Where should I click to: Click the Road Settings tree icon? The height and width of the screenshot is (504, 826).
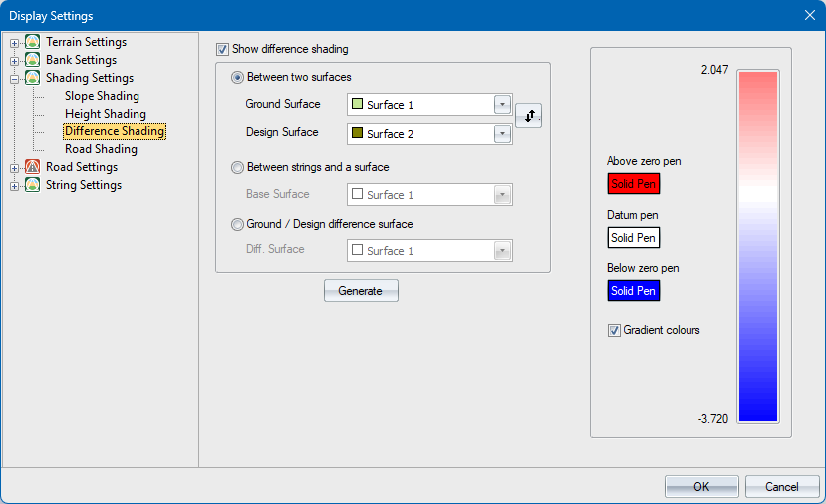(x=33, y=167)
